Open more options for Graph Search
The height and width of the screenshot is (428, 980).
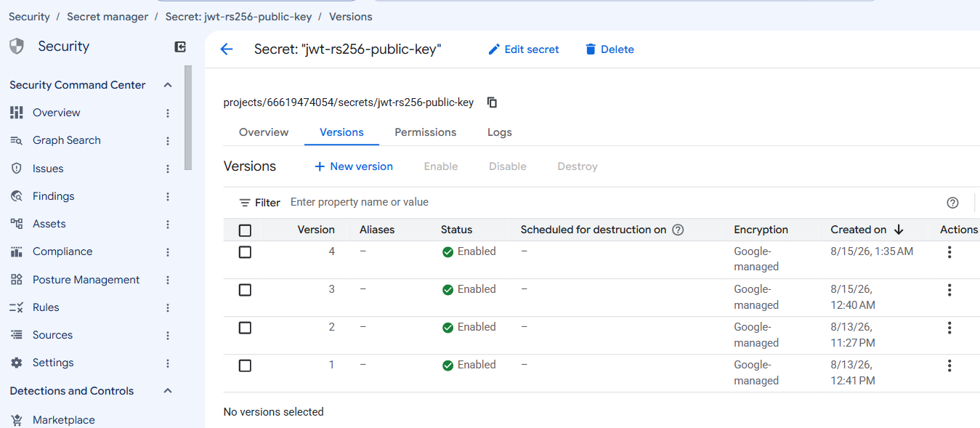click(x=168, y=141)
